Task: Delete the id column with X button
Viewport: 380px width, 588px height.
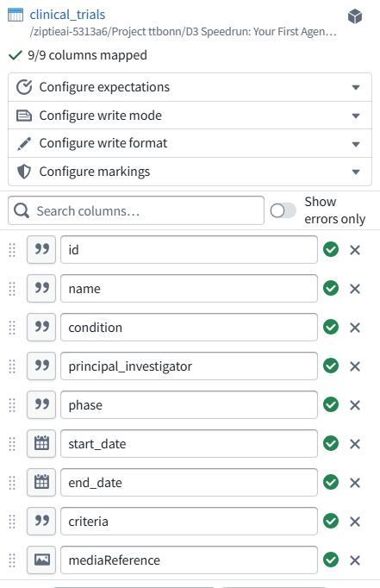Action: pyautogui.click(x=355, y=250)
